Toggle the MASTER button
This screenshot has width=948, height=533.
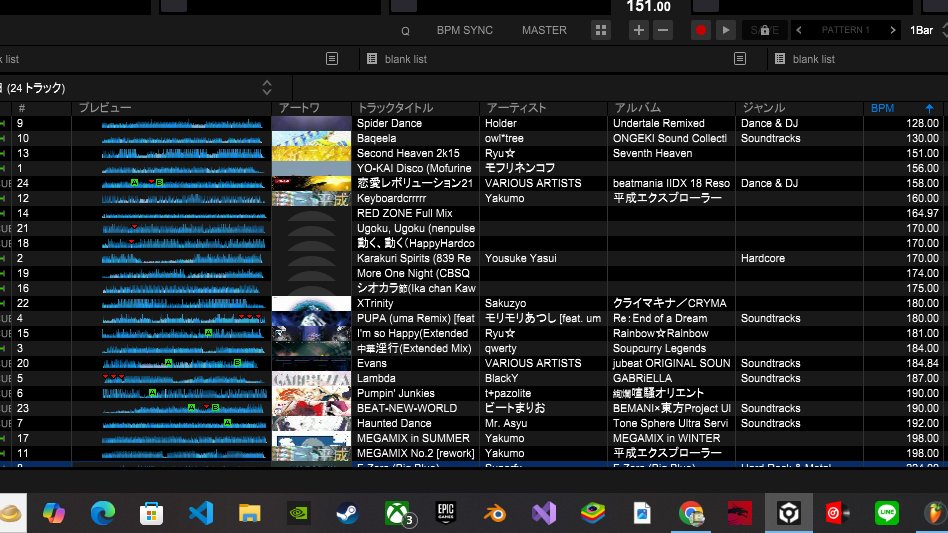544,30
